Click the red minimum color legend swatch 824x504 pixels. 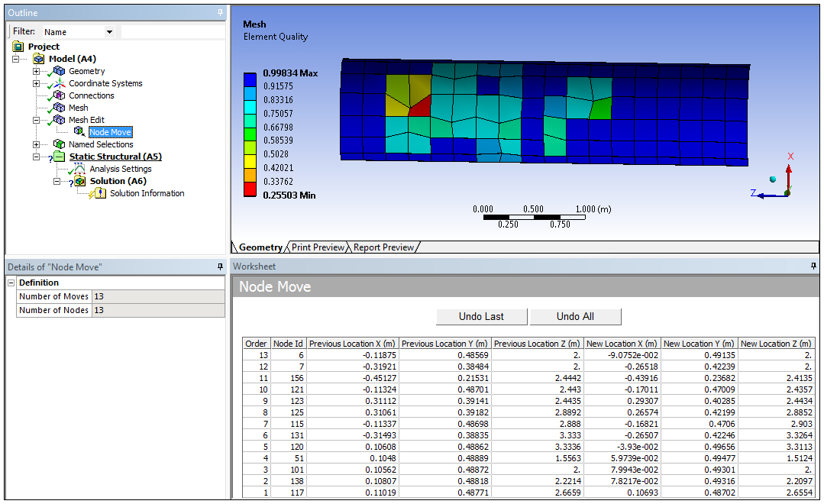pos(250,189)
